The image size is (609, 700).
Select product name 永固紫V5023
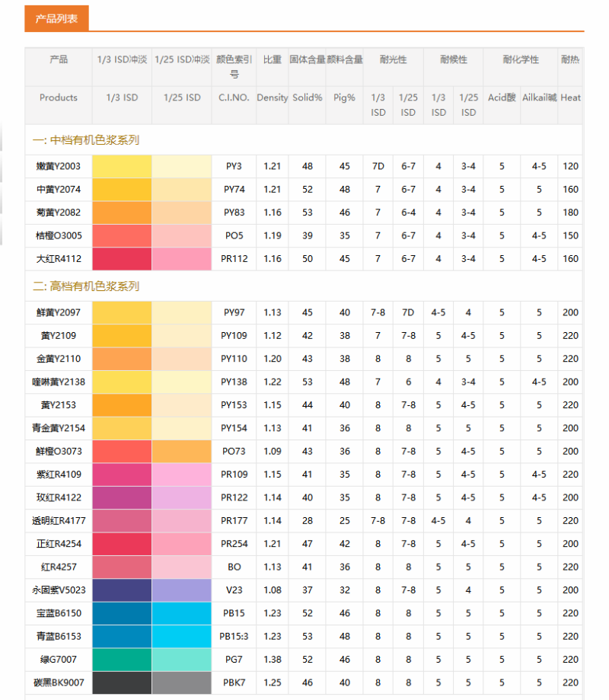pyautogui.click(x=59, y=590)
